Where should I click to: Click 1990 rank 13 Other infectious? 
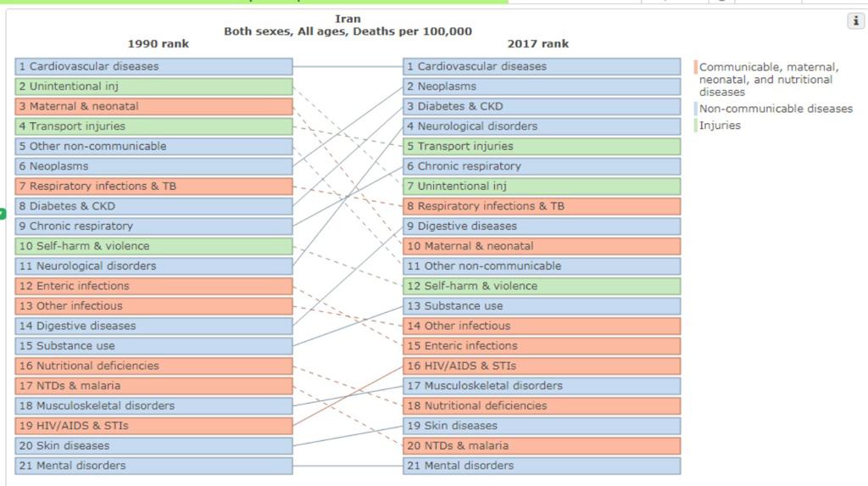154,306
